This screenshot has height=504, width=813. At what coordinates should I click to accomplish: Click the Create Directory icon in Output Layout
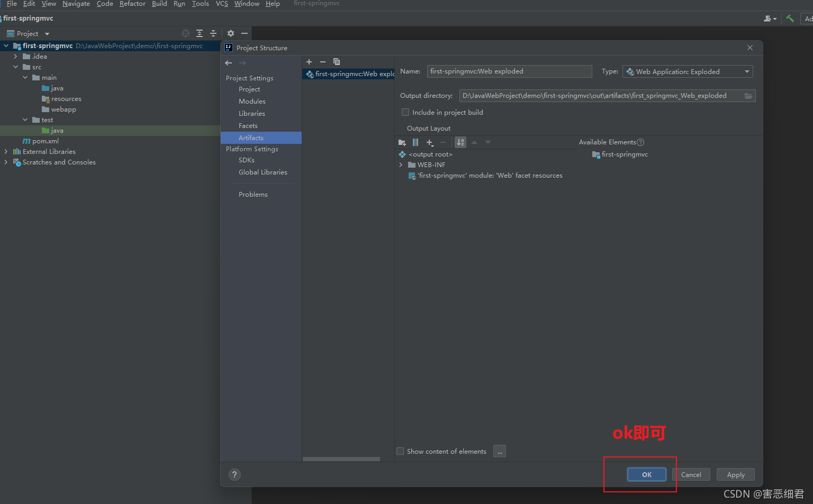[x=402, y=142]
